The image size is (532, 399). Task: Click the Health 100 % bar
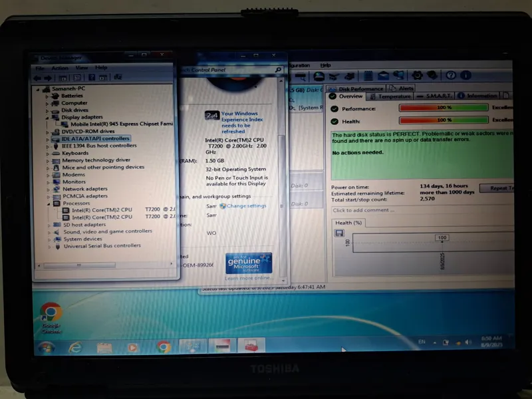tap(444, 120)
